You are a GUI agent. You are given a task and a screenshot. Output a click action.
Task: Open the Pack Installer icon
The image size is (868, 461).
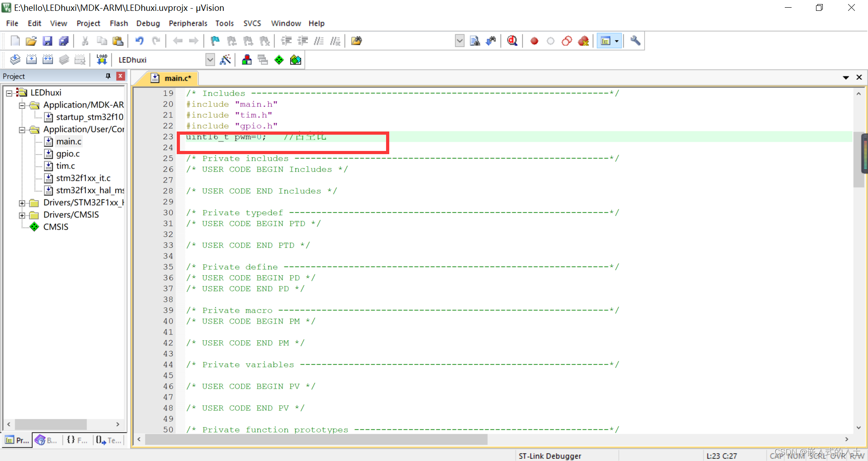(295, 60)
